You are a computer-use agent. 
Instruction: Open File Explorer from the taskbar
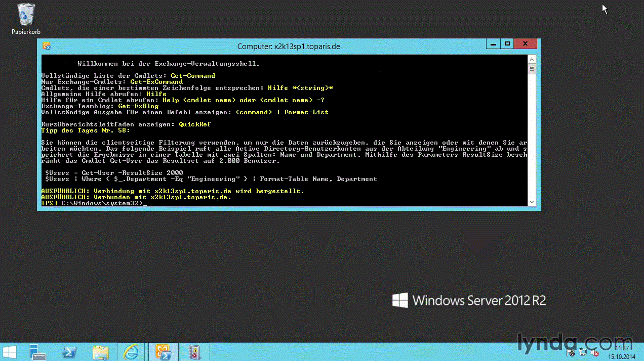tap(101, 352)
